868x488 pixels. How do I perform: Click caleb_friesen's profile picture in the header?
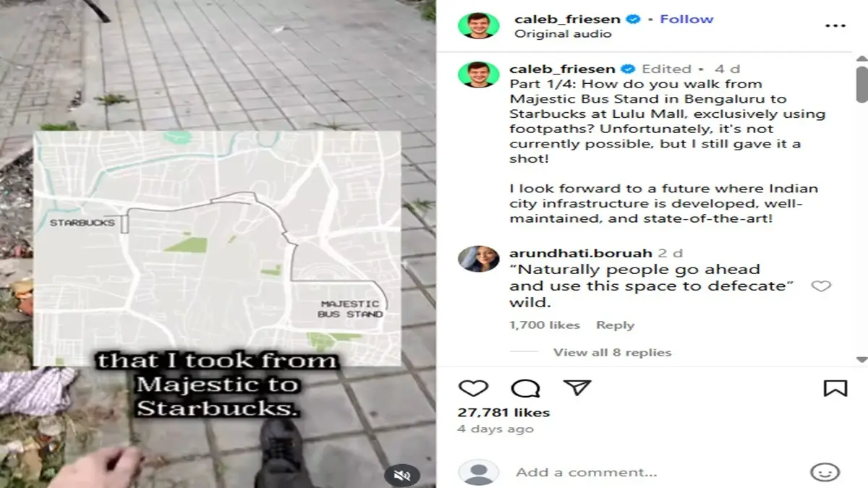pyautogui.click(x=478, y=25)
